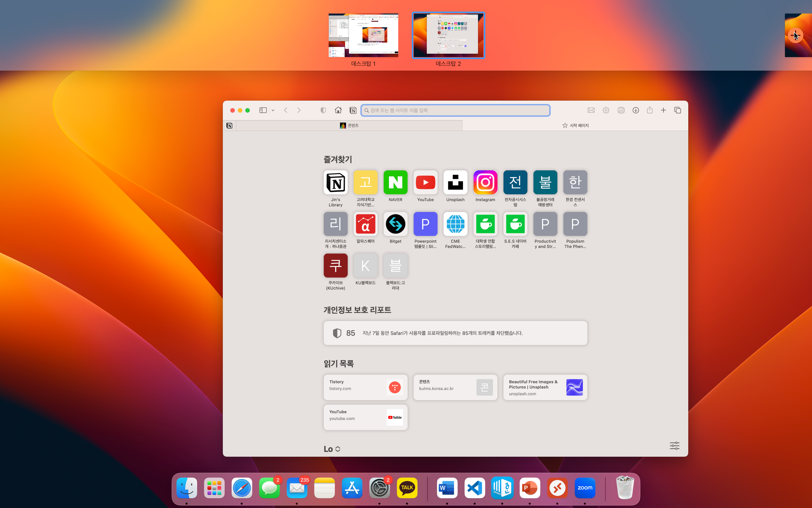Open the Instagram favorite

[485, 186]
